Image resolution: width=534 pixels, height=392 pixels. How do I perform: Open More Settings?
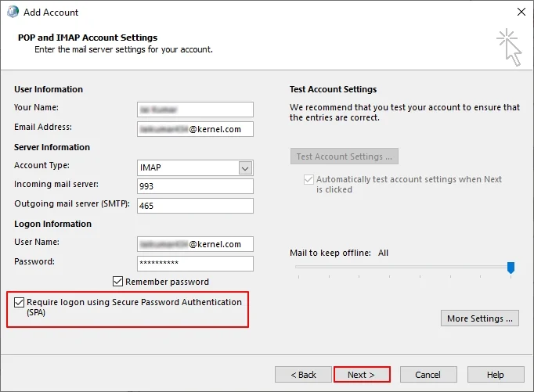(480, 318)
